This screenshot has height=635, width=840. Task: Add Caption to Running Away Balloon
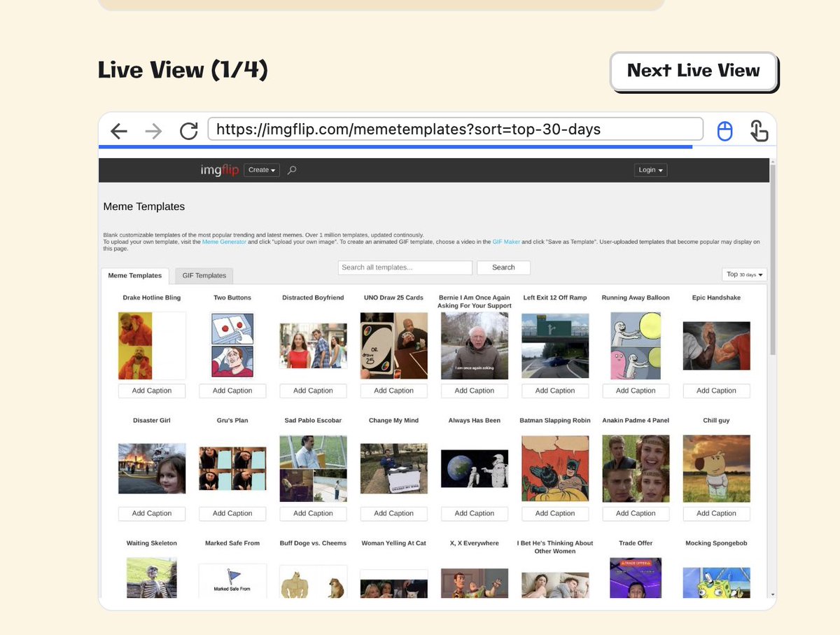coord(636,391)
